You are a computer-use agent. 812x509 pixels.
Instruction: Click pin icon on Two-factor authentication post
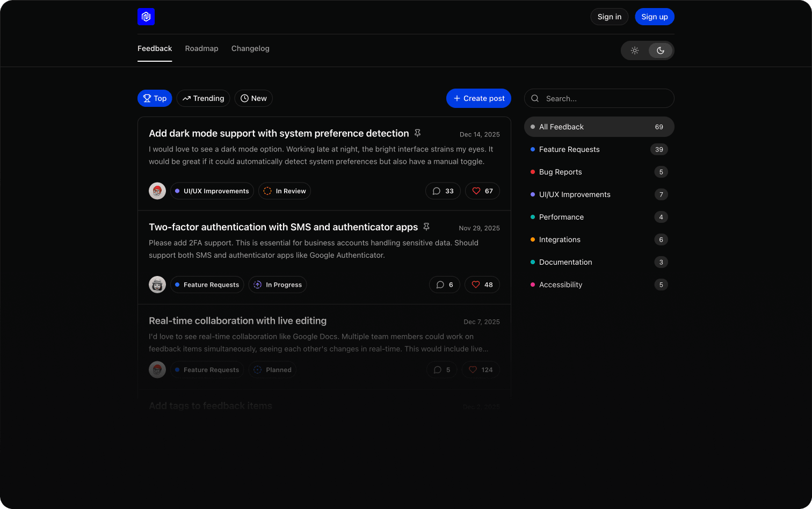click(426, 227)
